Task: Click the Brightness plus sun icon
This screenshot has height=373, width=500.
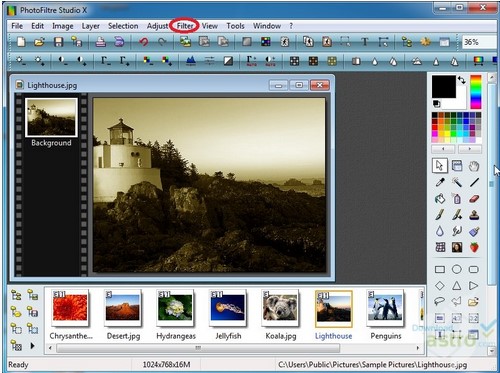Action: [x=39, y=61]
